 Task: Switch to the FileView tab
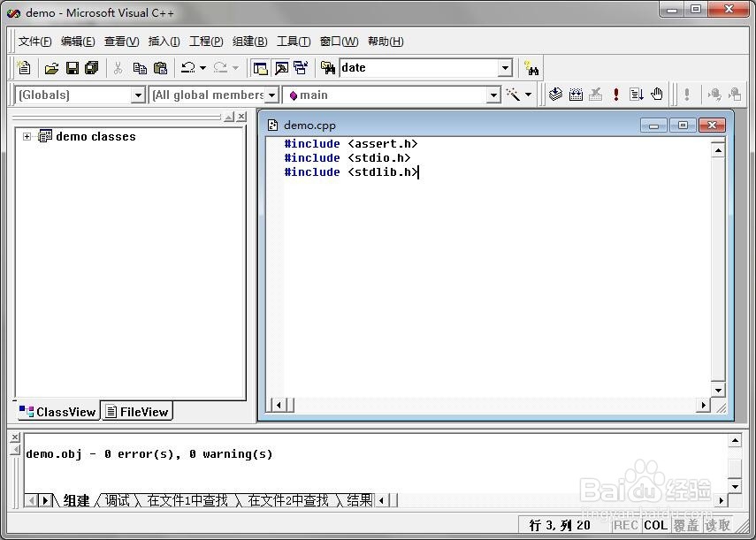point(137,412)
